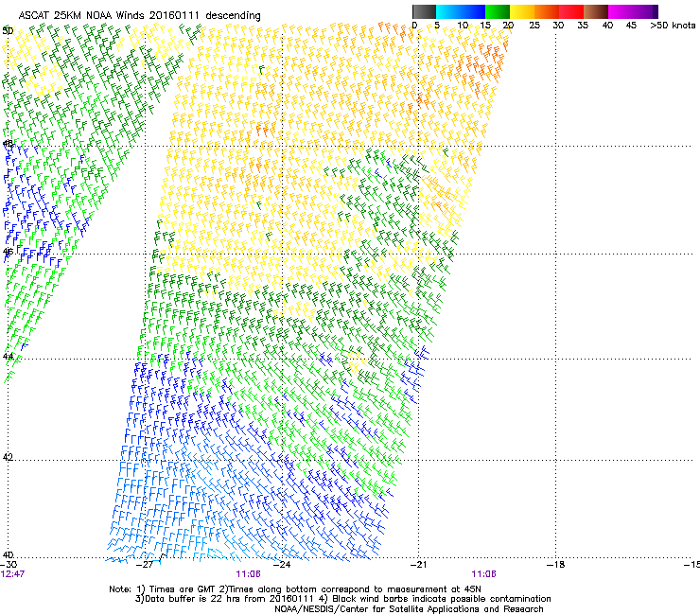The height and width of the screenshot is (615, 700).
Task: Click the longitude label -21
Action: coord(418,565)
